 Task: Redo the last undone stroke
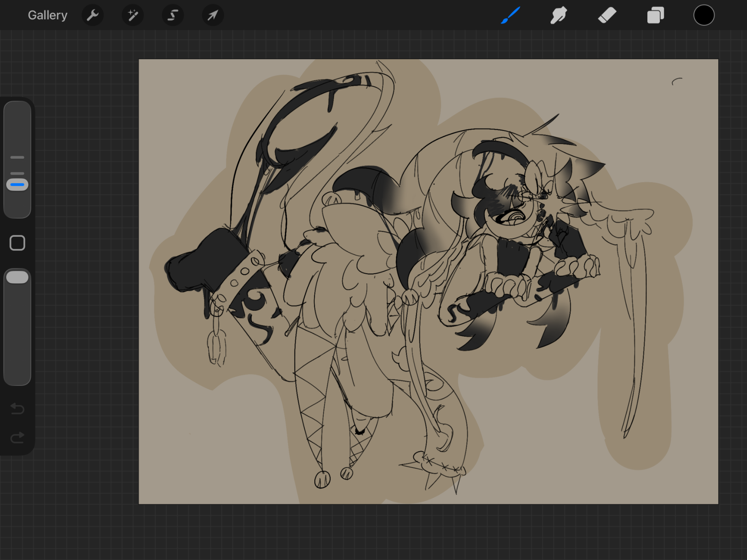(18, 437)
